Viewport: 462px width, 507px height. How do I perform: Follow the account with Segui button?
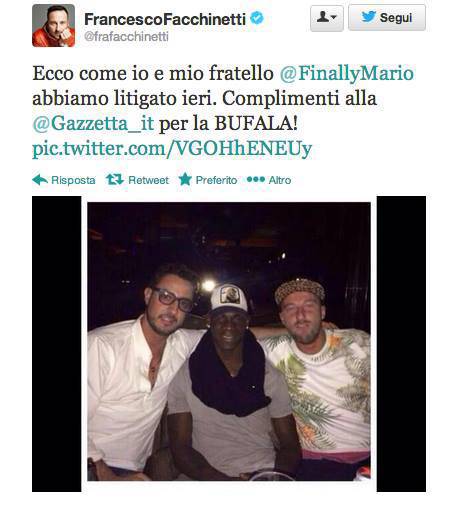coord(387,18)
